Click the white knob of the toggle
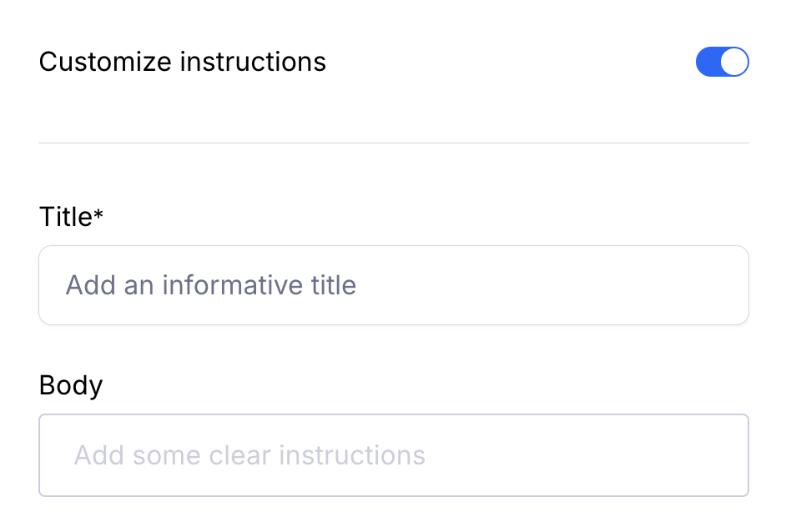 pos(734,63)
